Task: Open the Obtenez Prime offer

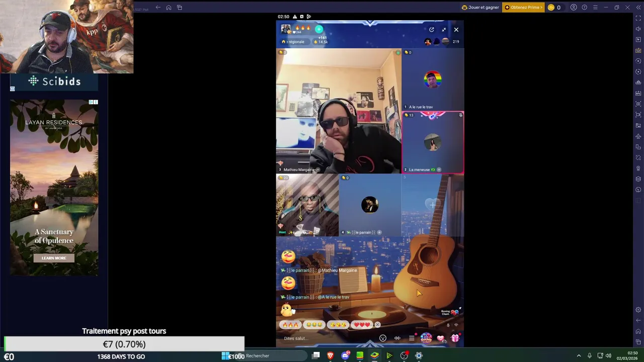Action: [523, 8]
